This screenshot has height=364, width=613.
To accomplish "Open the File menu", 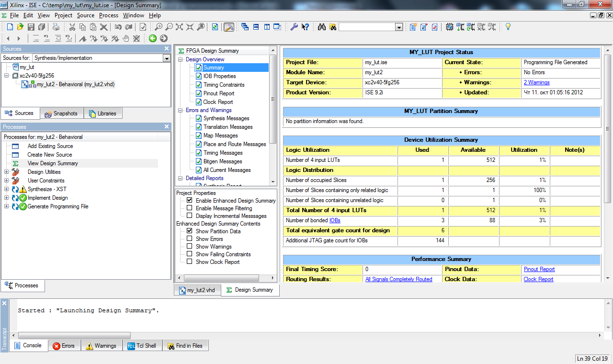I will coord(14,15).
